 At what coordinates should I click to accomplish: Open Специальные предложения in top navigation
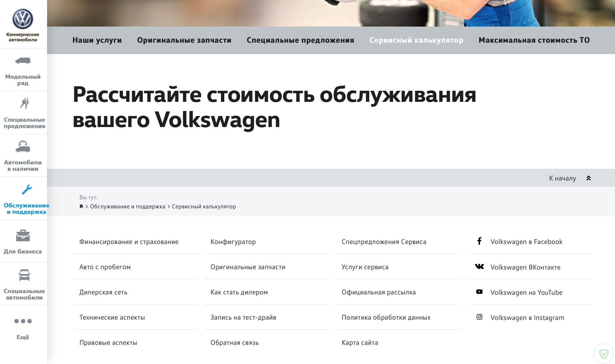pos(301,40)
